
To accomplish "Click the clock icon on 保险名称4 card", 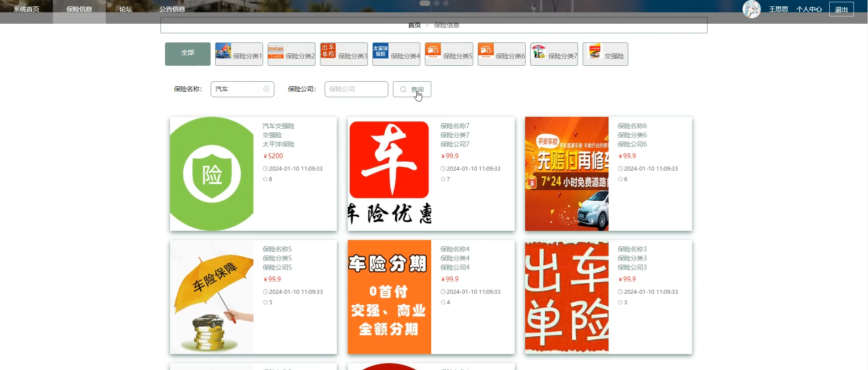I will click(443, 292).
